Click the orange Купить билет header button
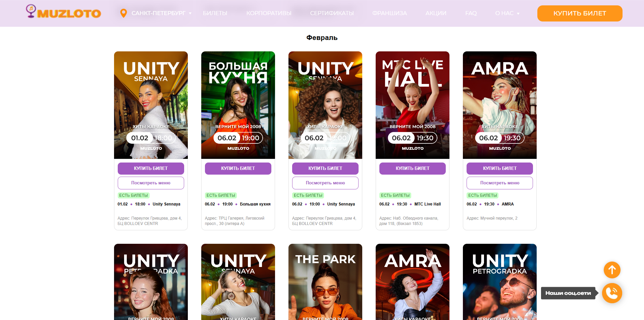Viewport: 644px width, 320px height. pyautogui.click(x=580, y=13)
